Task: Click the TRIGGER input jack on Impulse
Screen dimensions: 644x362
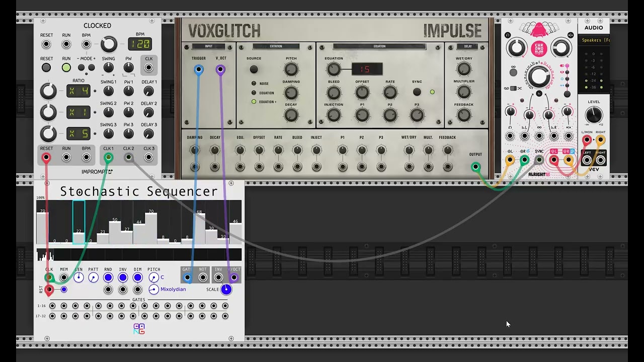Action: pos(199,69)
